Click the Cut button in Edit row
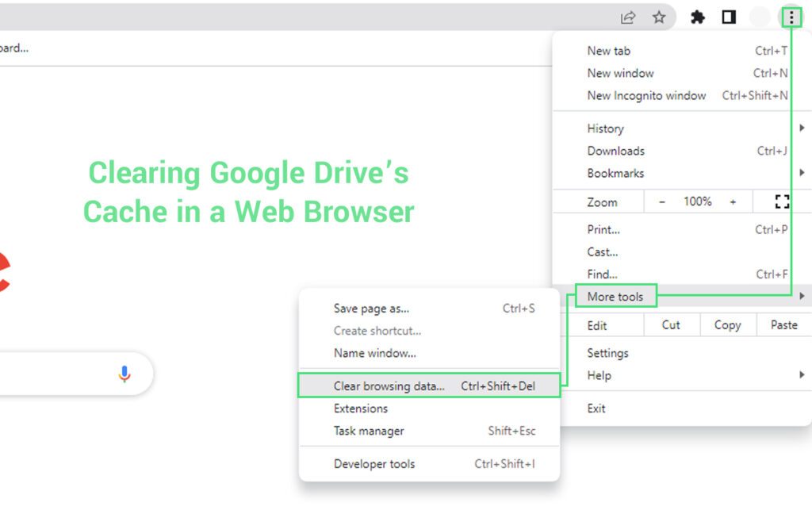Viewport: 812px width, 514px height. point(671,325)
